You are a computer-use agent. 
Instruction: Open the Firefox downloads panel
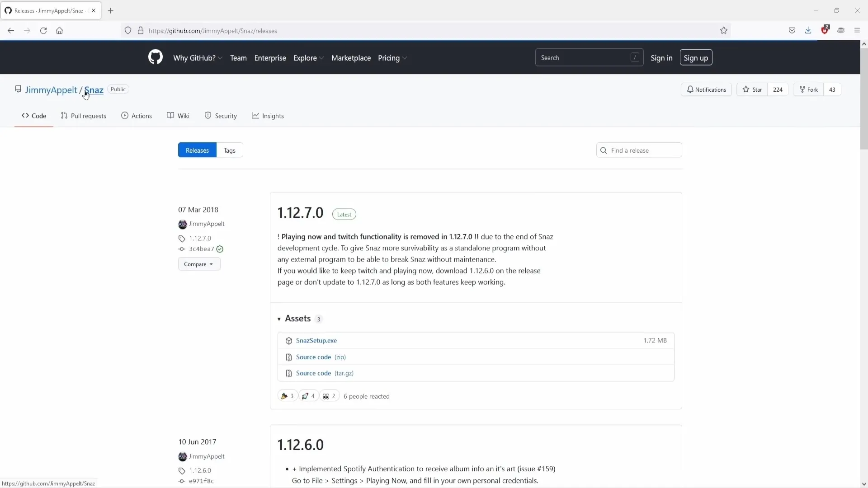808,30
